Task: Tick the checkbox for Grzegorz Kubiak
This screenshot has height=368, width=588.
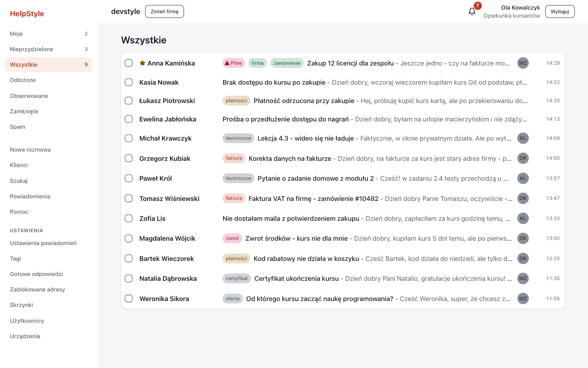Action: 129,158
